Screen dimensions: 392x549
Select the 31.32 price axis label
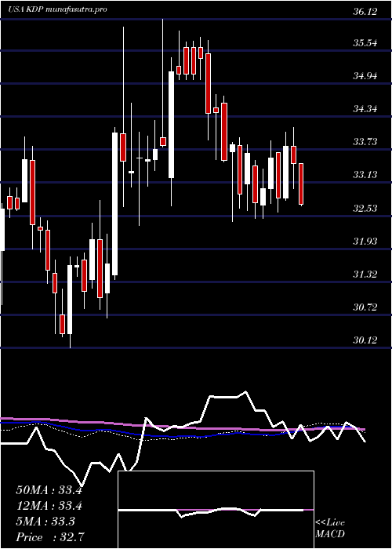point(365,274)
